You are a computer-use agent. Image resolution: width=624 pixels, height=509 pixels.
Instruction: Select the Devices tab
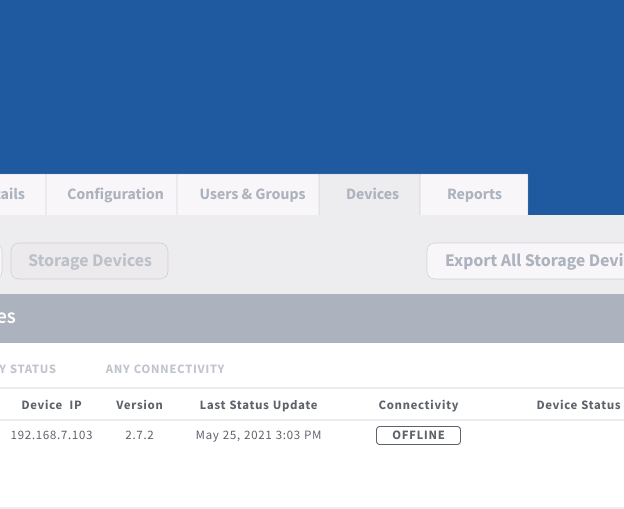(x=372, y=194)
